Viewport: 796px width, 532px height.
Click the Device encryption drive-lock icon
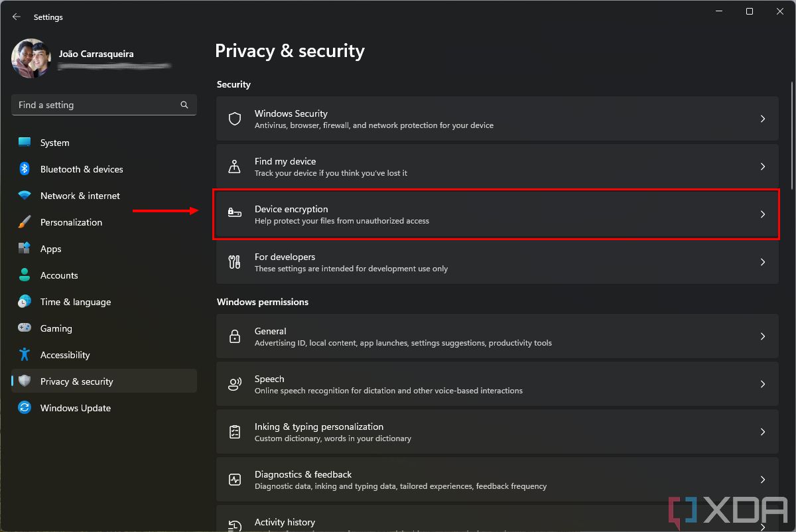pyautogui.click(x=234, y=214)
